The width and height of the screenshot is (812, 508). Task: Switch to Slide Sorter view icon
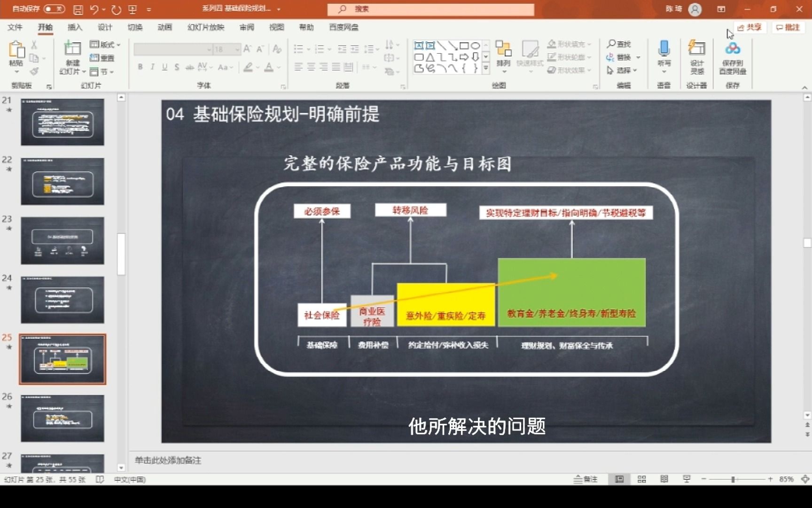(641, 479)
